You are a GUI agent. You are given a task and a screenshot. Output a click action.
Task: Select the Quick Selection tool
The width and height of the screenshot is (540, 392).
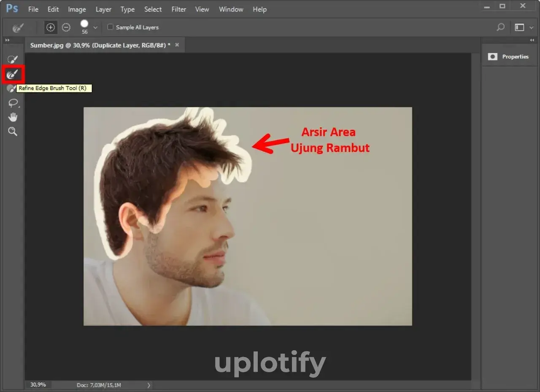point(13,60)
